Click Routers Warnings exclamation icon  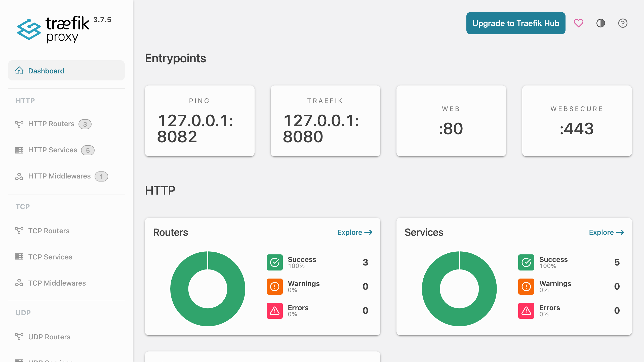tap(274, 287)
